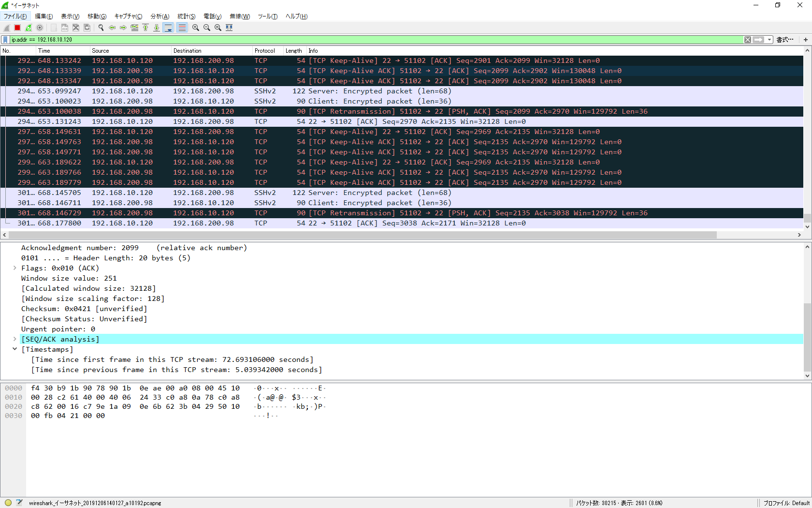
Task: Open the ヘルプ menu
Action: [297, 16]
